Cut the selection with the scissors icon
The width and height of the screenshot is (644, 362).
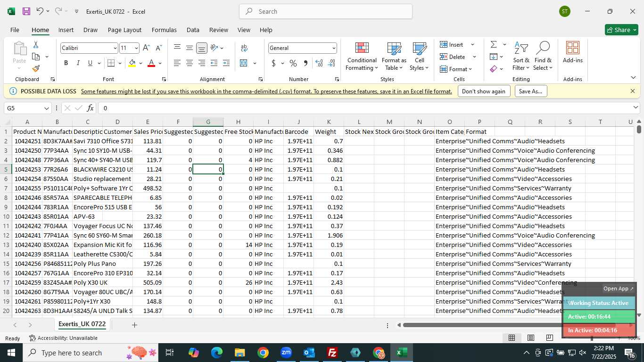click(35, 44)
